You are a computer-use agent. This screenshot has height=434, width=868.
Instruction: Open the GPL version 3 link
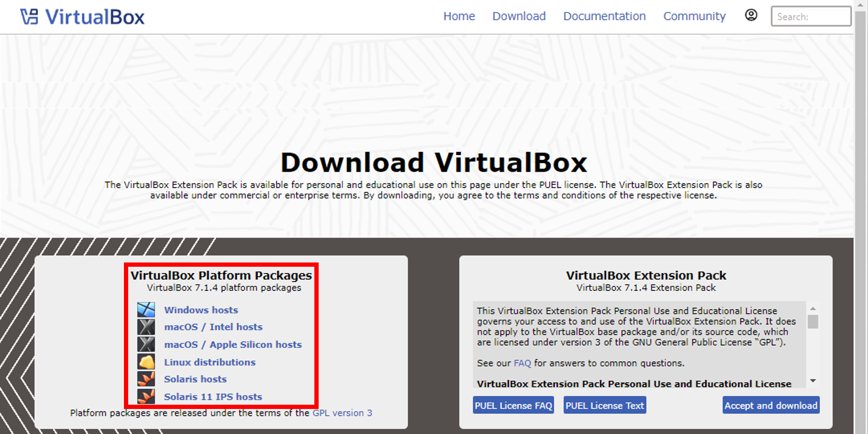[x=342, y=413]
